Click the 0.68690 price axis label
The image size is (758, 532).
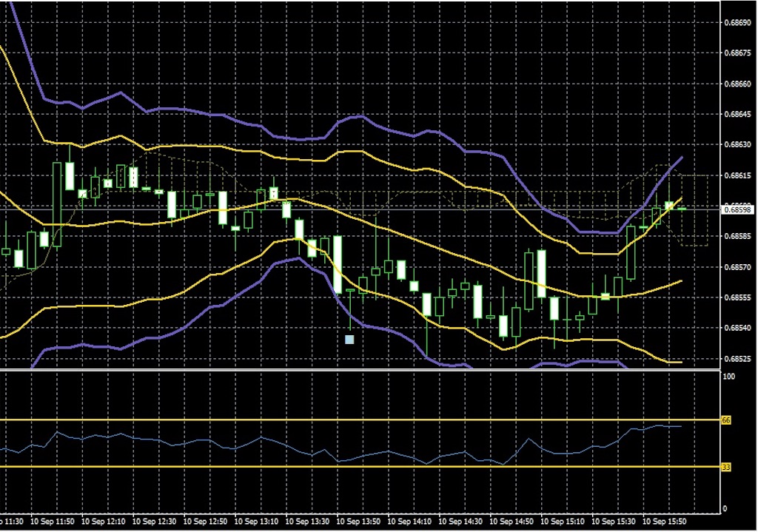point(738,22)
